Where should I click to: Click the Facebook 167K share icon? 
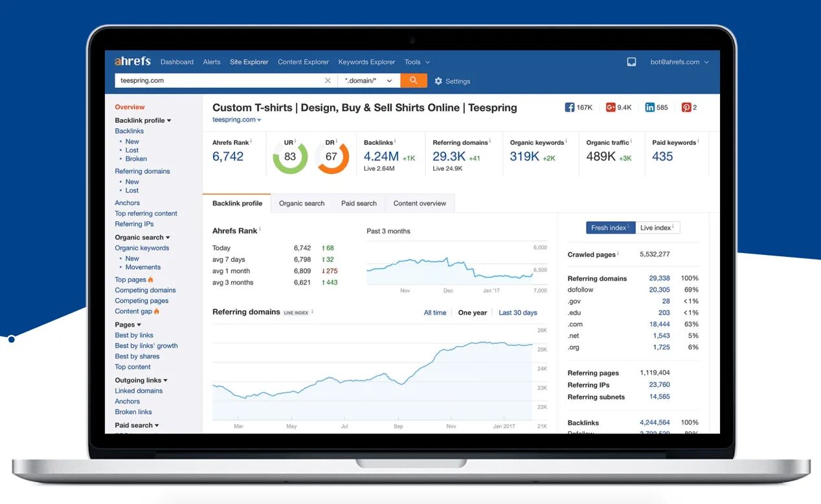click(570, 107)
